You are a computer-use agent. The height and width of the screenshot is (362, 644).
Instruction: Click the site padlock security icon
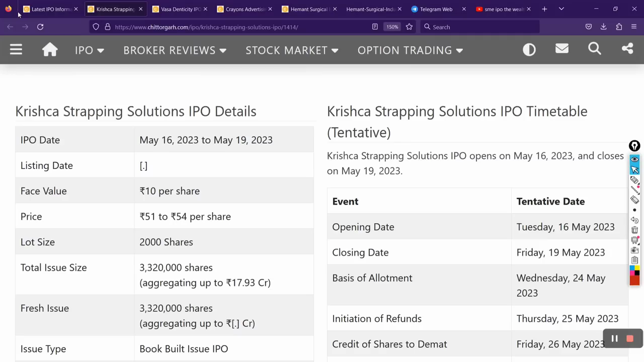click(x=107, y=27)
